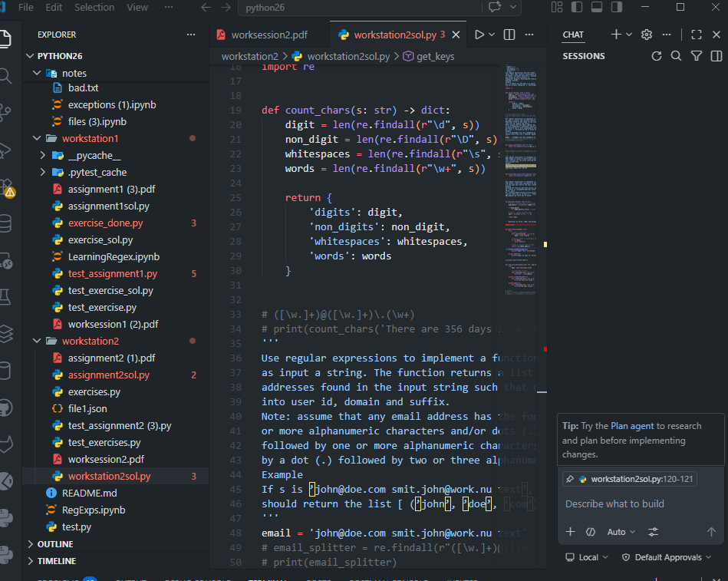Split editor right icon
Viewport: 728px width, 581px height.
509,35
